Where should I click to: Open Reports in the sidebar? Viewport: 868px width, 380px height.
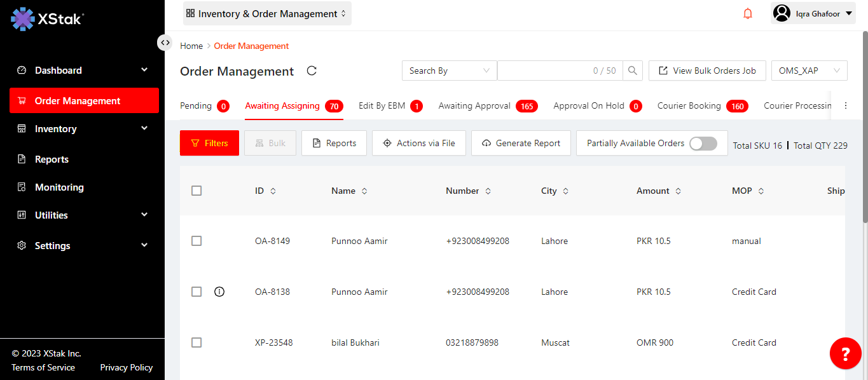[x=52, y=159]
